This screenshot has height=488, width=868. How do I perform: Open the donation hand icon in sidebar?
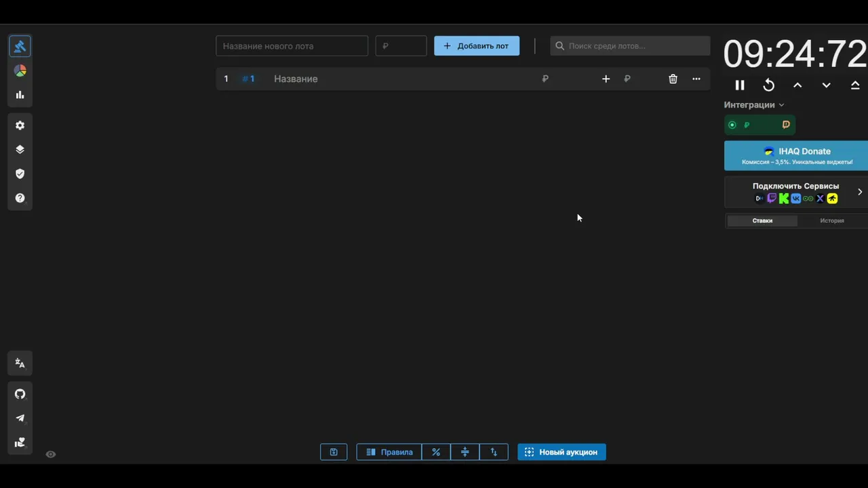(20, 443)
